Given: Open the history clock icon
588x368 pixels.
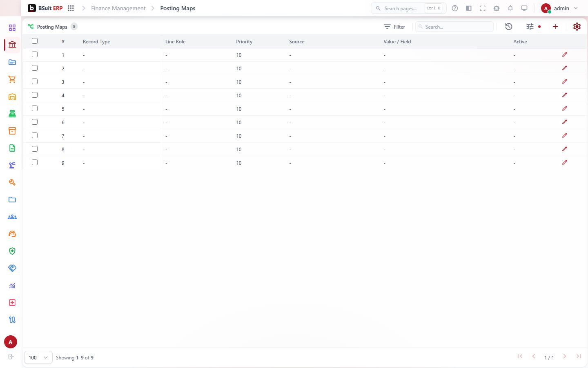Looking at the screenshot, I should [509, 27].
